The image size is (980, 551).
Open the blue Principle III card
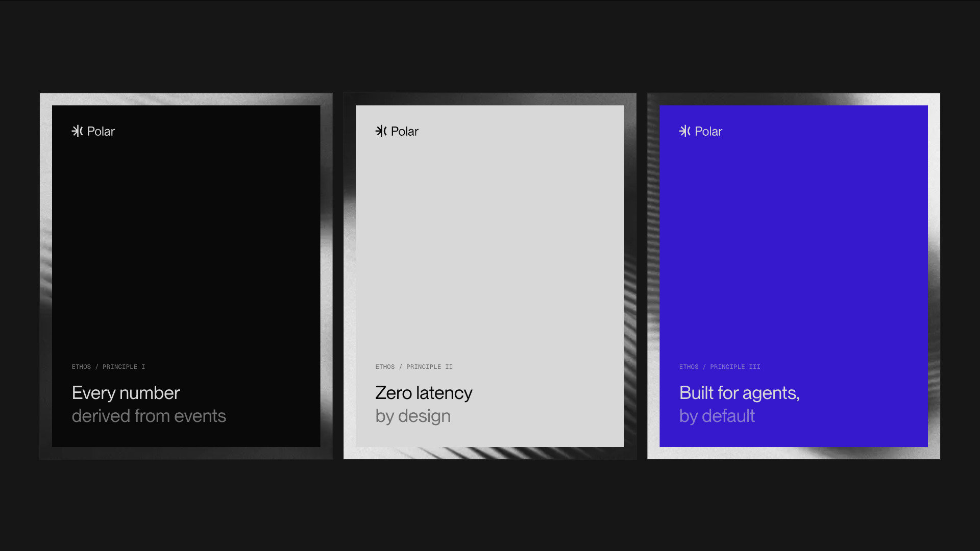tap(794, 276)
